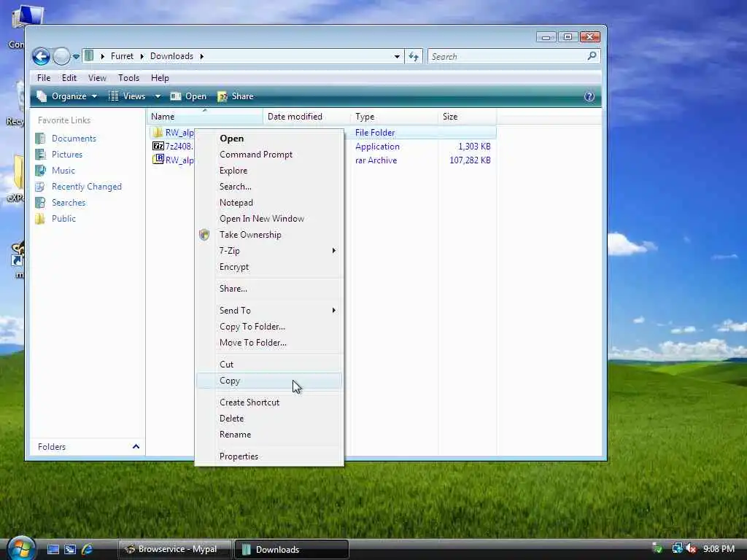Click the Views toolbar button
The image size is (747, 560).
click(127, 96)
